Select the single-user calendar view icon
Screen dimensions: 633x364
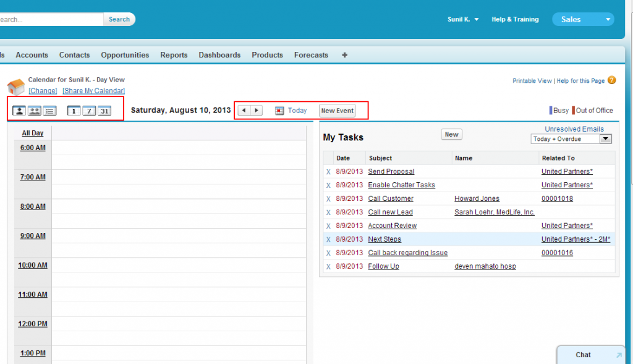[19, 111]
